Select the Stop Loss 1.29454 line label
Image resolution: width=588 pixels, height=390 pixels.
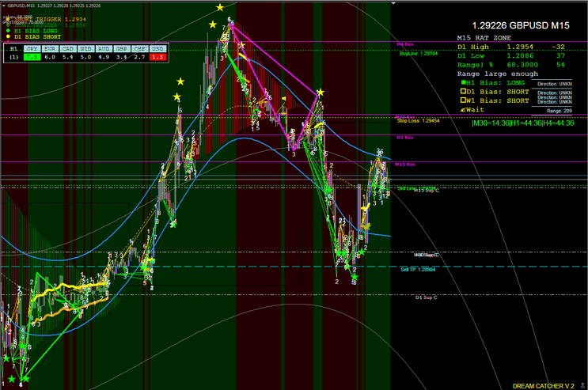click(418, 121)
